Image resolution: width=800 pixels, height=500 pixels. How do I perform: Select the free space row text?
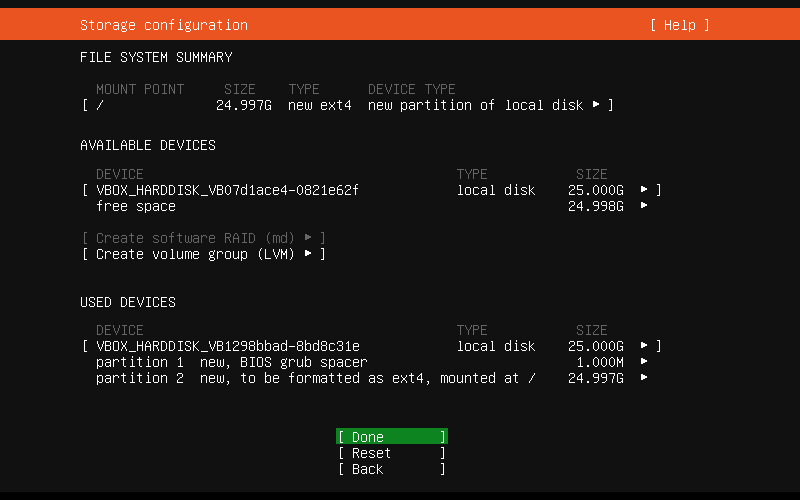136,206
